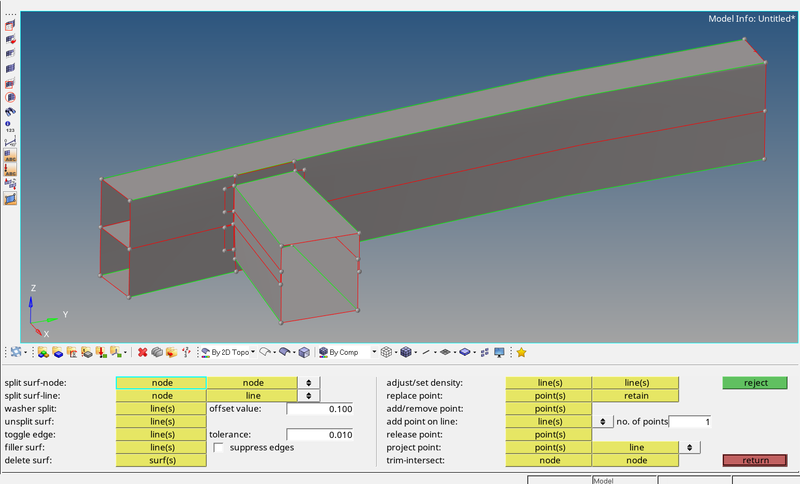Click the yellow star favorites icon

(x=521, y=352)
